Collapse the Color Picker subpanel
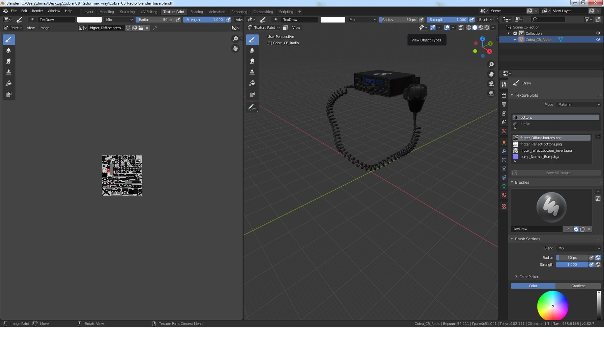The width and height of the screenshot is (604, 364). point(516,277)
